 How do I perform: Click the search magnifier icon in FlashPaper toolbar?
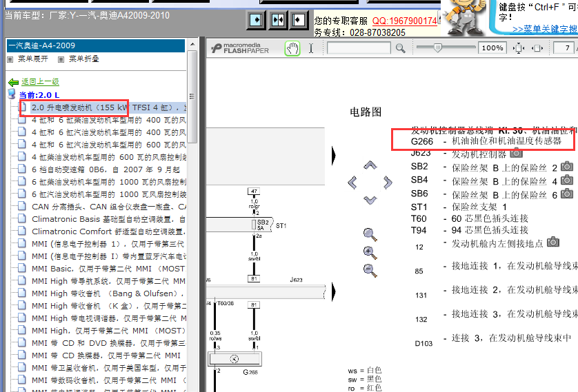(x=400, y=48)
